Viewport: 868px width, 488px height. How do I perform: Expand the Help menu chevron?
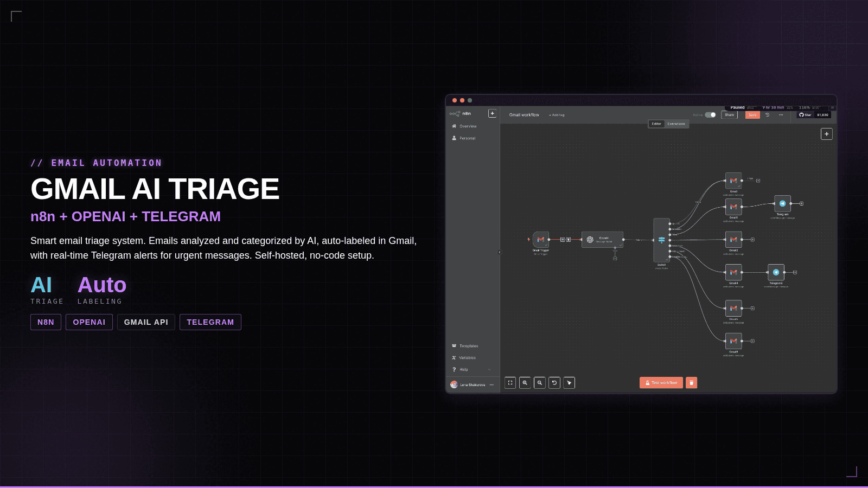click(489, 370)
